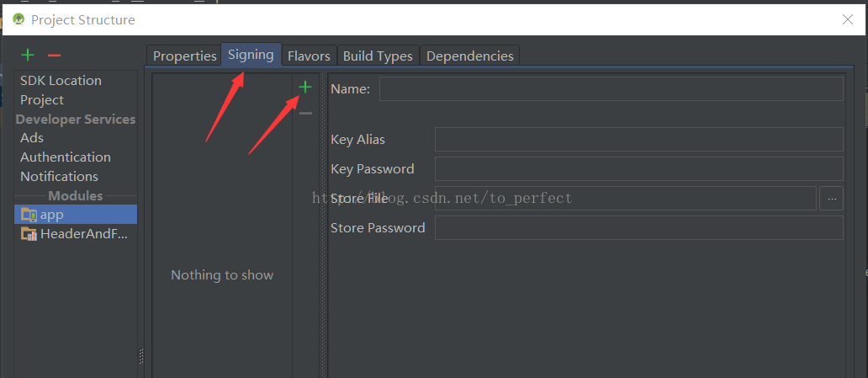Switch to the Signing tab
The image size is (868, 378).
click(x=251, y=55)
